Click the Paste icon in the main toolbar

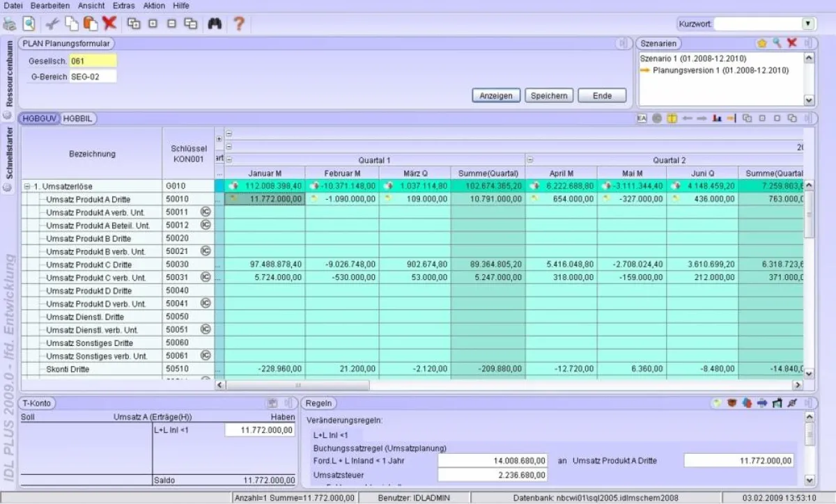91,23
